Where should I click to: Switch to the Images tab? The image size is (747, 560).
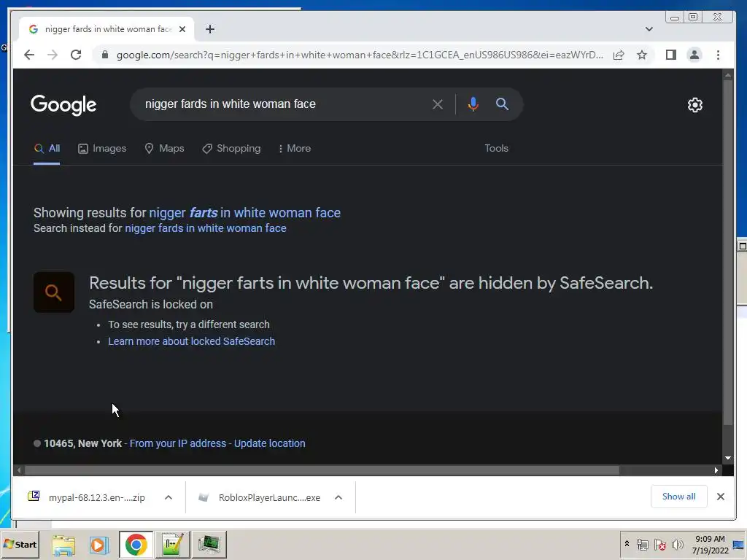[x=102, y=149]
